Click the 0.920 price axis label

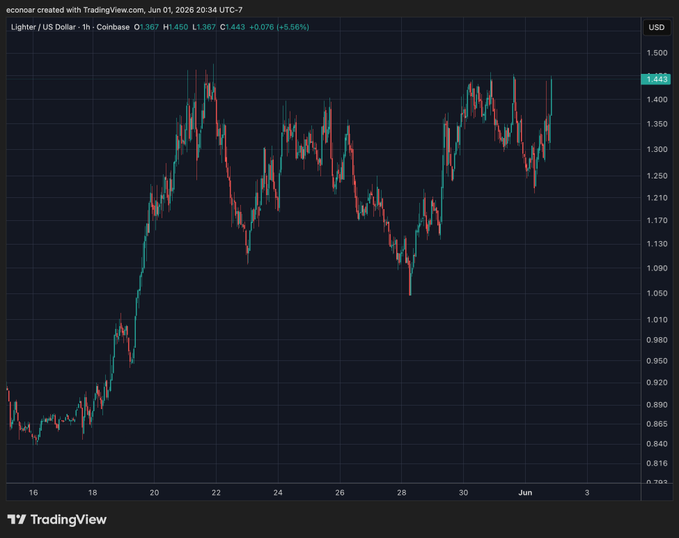657,382
